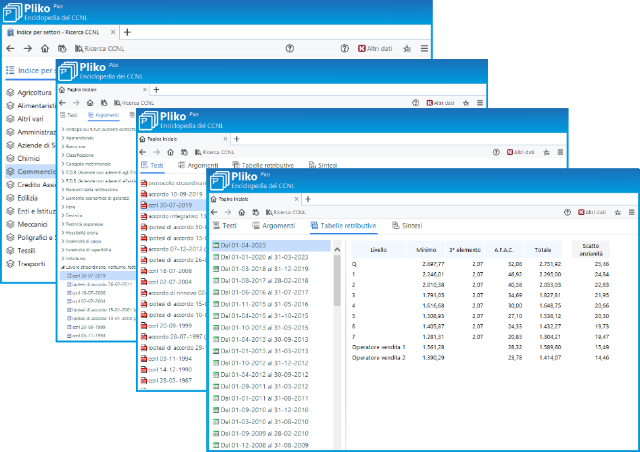Expand Festività soppresse node in second window

[x=63, y=224]
